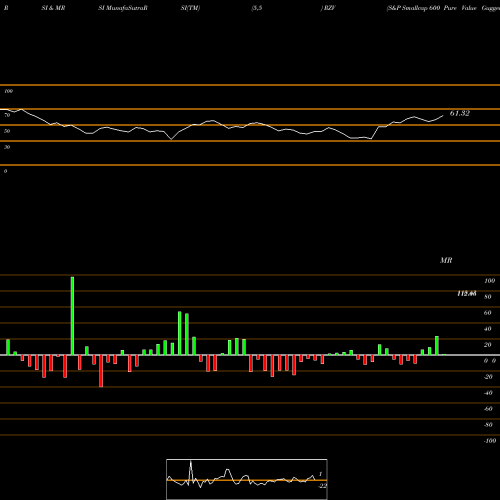Click the 60 label on MR axis
Screen dimensions: 500x500
488,313
